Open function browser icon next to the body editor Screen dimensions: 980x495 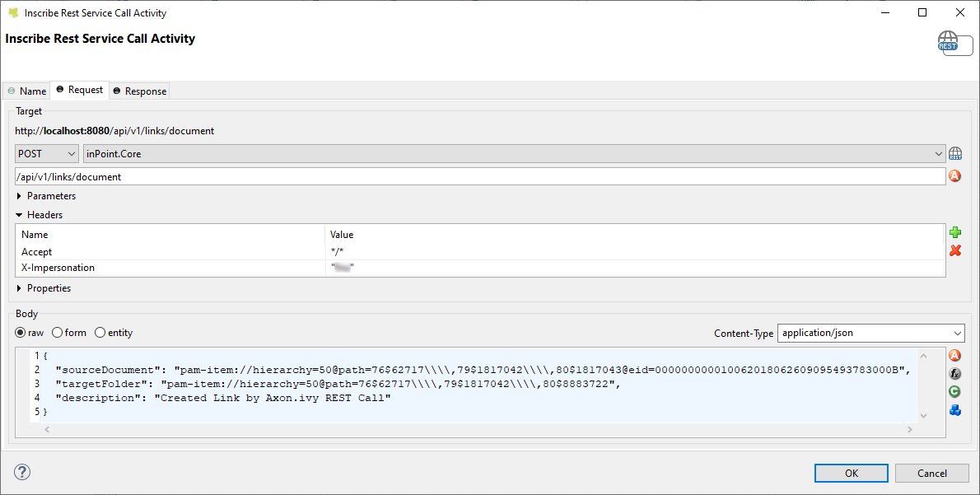955,373
